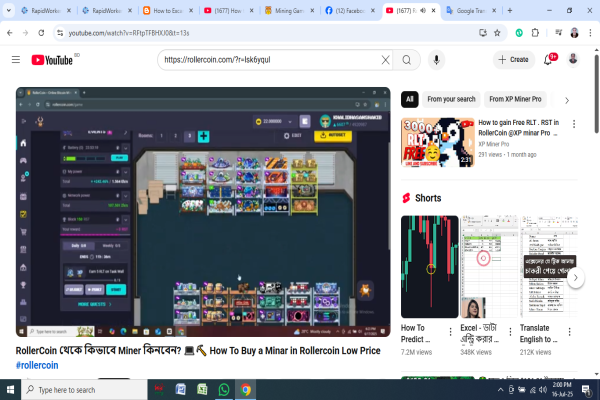This screenshot has width=600, height=400.
Task: Mute the playing YouTube tab speaker icon
Action: (423, 11)
